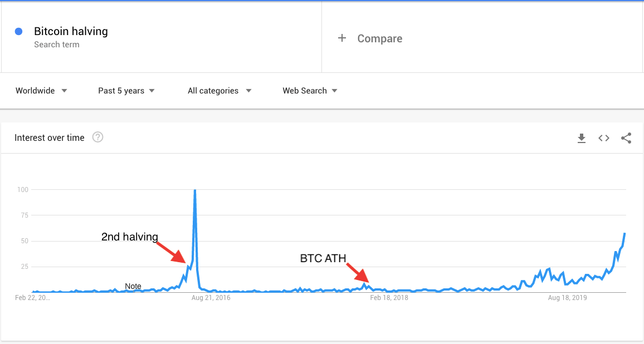Click the Interest over time heading

(x=50, y=137)
